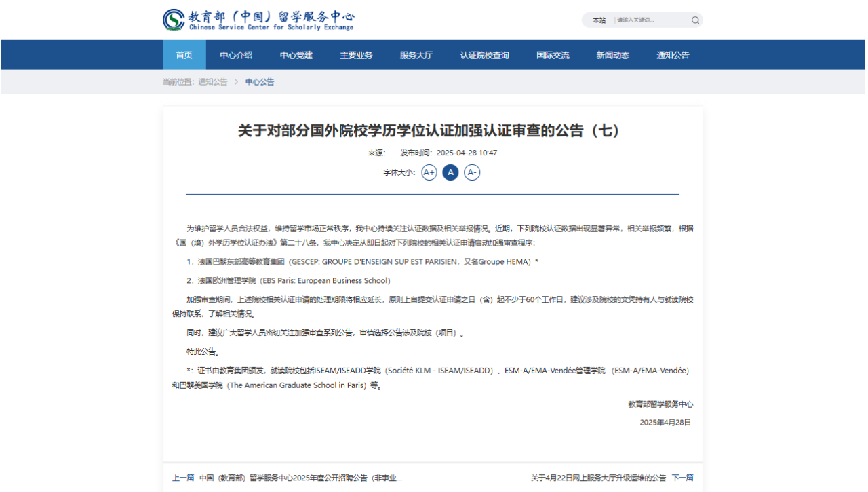Go to 首页 home tab

coord(184,55)
